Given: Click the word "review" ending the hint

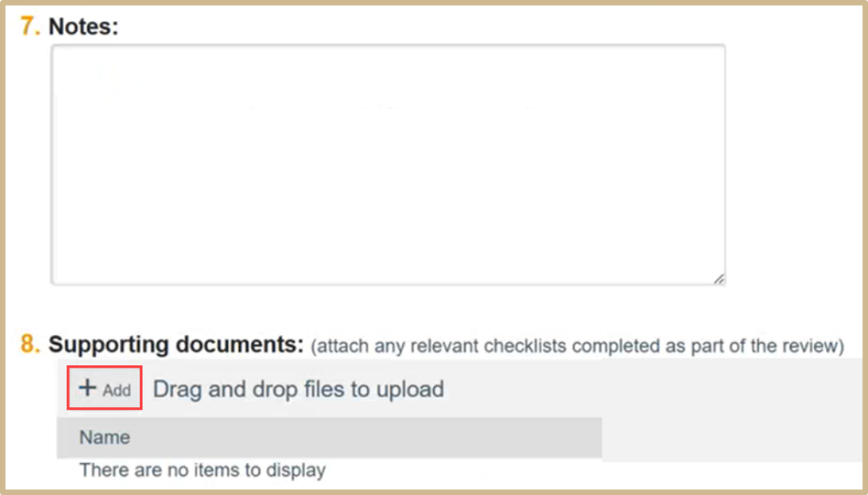Looking at the screenshot, I should click(813, 346).
